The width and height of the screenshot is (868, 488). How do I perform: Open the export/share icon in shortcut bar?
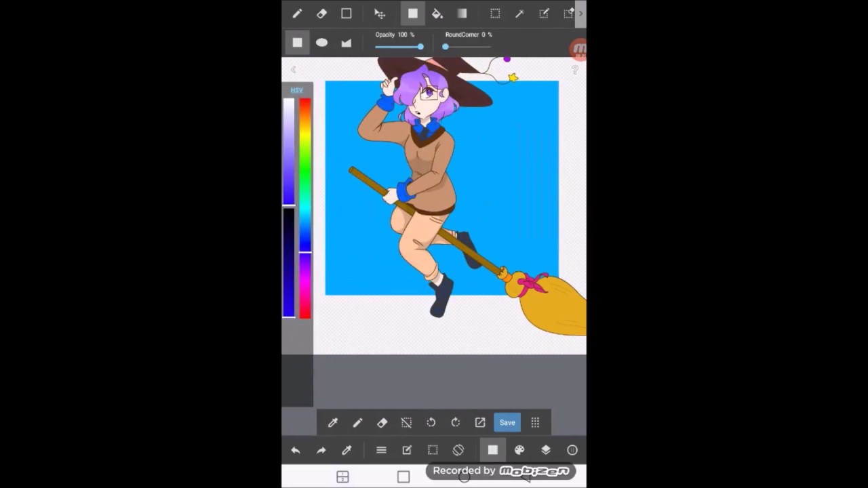[x=479, y=422]
